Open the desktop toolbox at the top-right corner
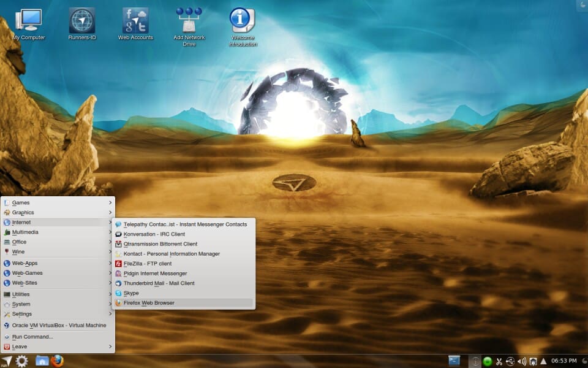Screen dimensions: 588x368 582,4
